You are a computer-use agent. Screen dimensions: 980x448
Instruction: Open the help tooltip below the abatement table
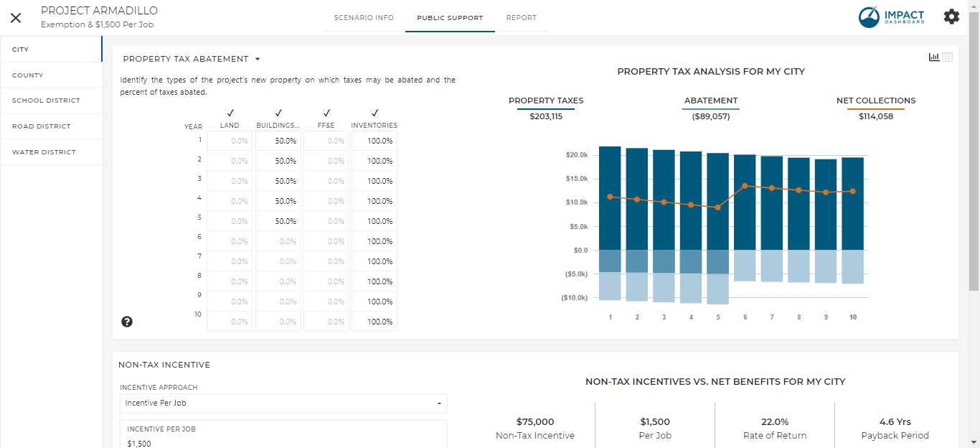pos(127,322)
